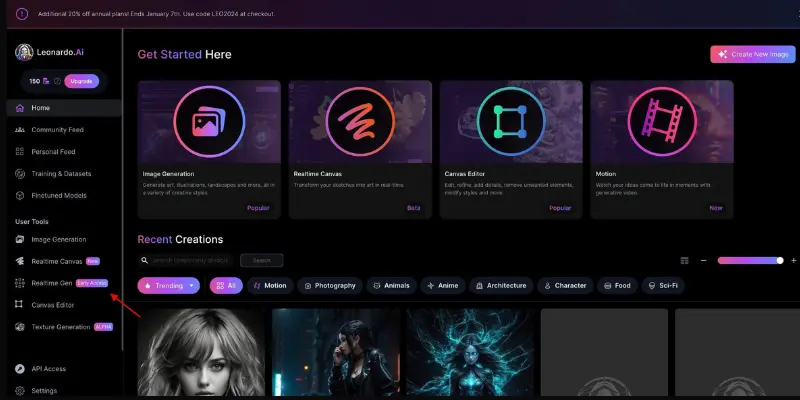Click the minus icon to shrink thumbnails
Viewport: 800px width, 400px height.
tap(704, 261)
